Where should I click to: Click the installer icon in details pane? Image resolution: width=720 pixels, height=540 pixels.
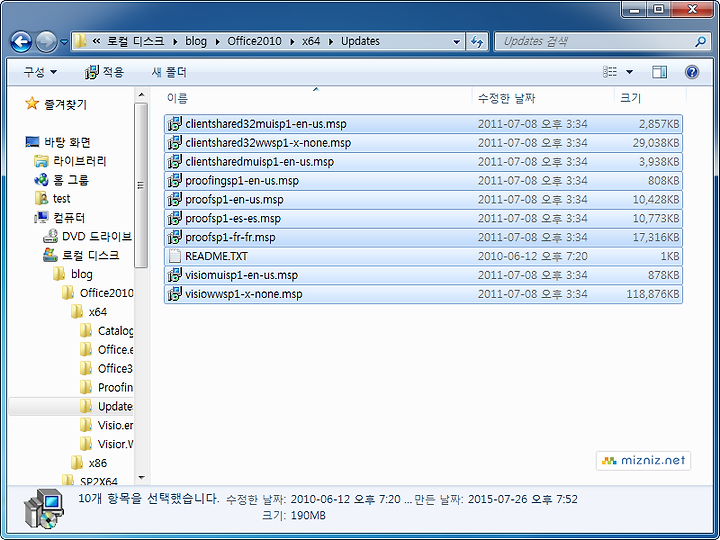coord(44,509)
